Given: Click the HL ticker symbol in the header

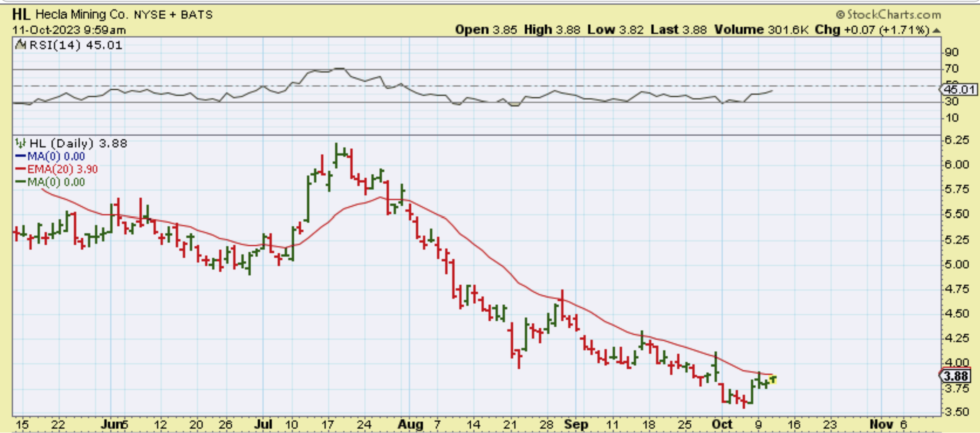Looking at the screenshot, I should coord(21,15).
